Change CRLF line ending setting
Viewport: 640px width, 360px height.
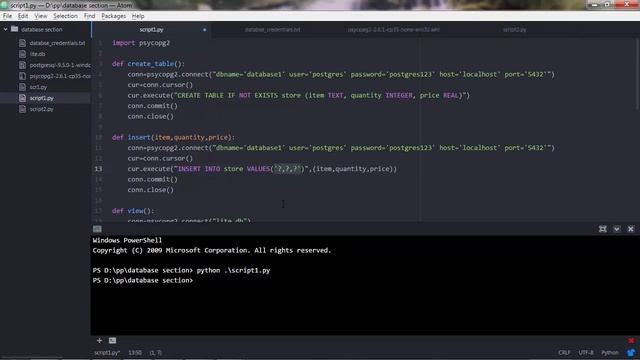pyautogui.click(x=564, y=353)
